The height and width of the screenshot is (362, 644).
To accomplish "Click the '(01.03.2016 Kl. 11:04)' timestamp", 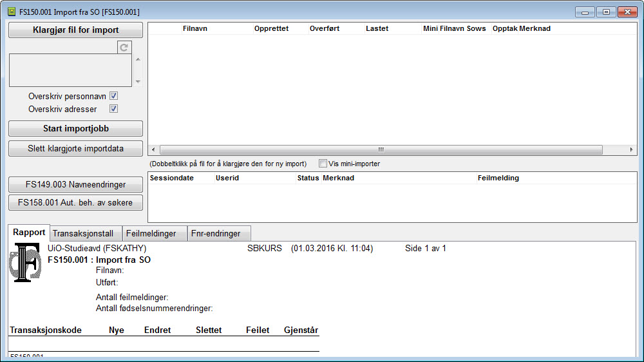I will point(332,248).
